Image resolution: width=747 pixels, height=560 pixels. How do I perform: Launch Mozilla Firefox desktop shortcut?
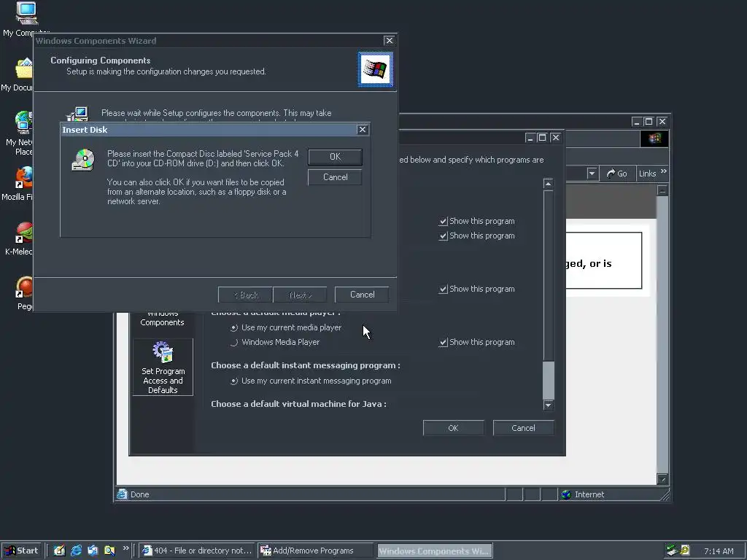[x=24, y=178]
